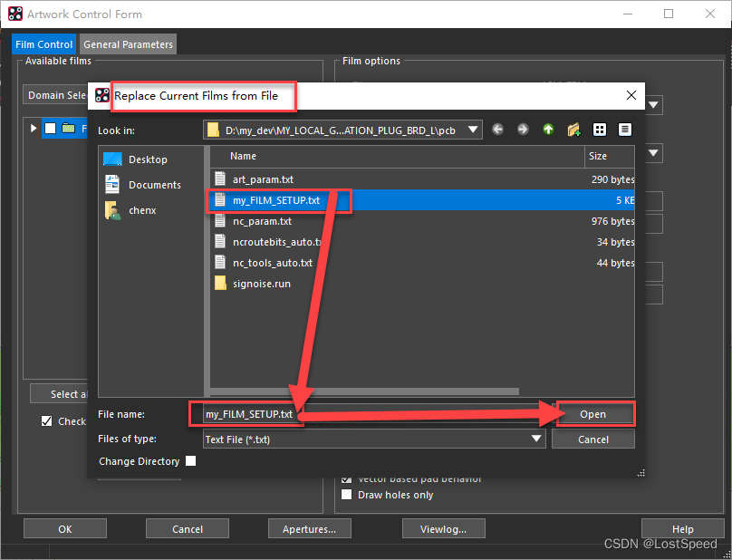
Task: Switch to General Parameters tab
Action: [128, 44]
